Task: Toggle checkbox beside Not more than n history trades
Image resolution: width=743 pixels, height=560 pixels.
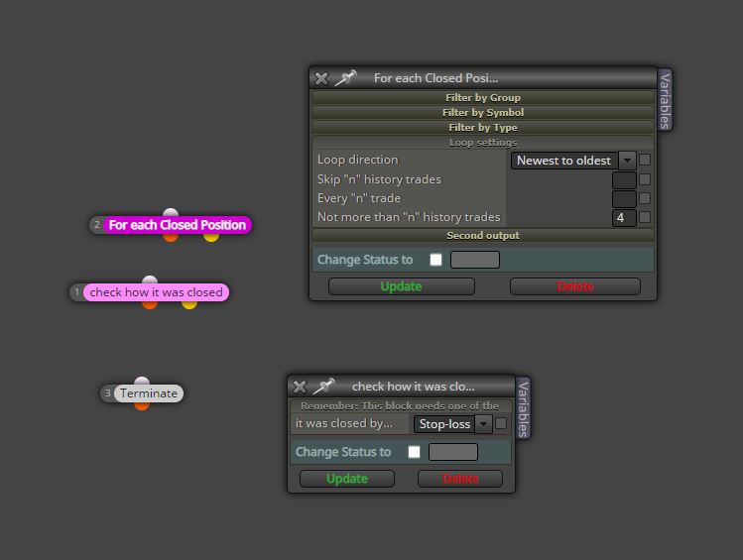Action: click(x=645, y=217)
